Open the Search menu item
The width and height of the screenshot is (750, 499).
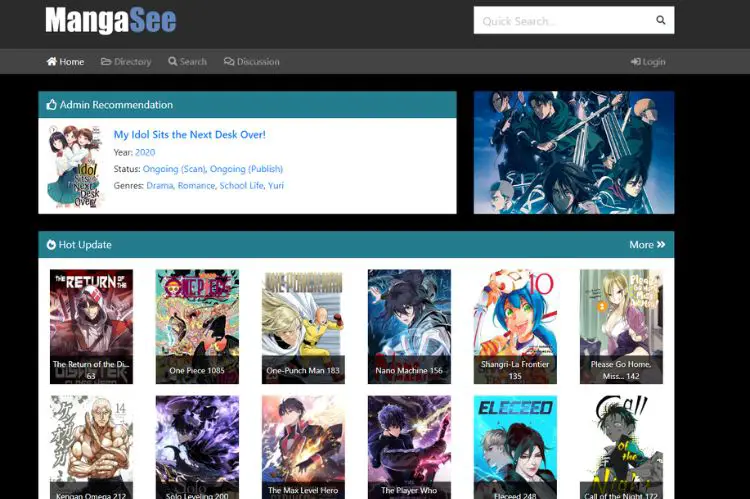188,62
